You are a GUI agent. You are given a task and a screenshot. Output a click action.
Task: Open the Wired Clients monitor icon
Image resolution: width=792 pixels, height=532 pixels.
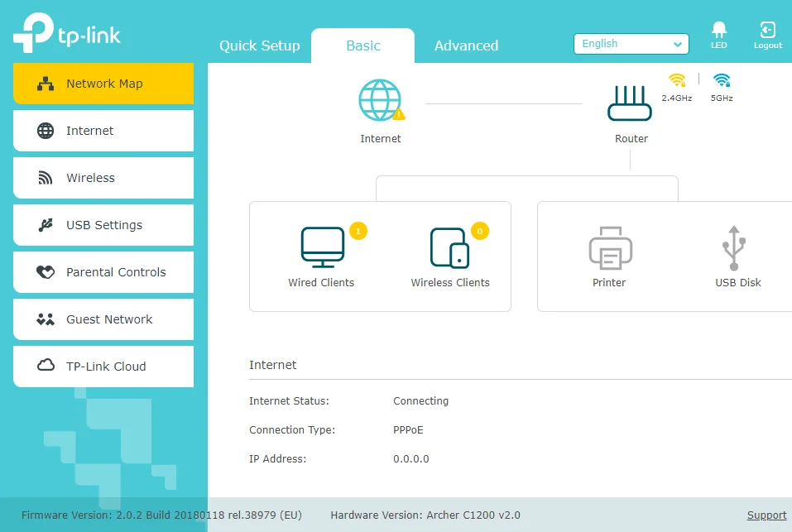click(x=322, y=247)
